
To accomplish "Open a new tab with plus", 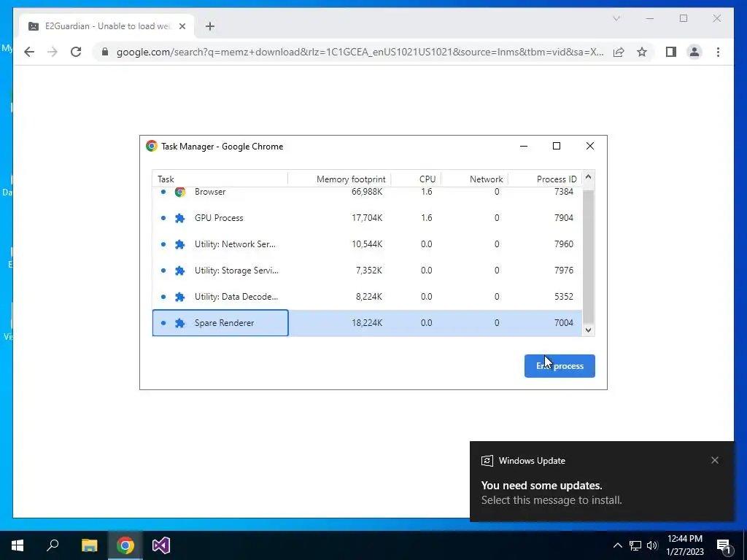I will 210,26.
